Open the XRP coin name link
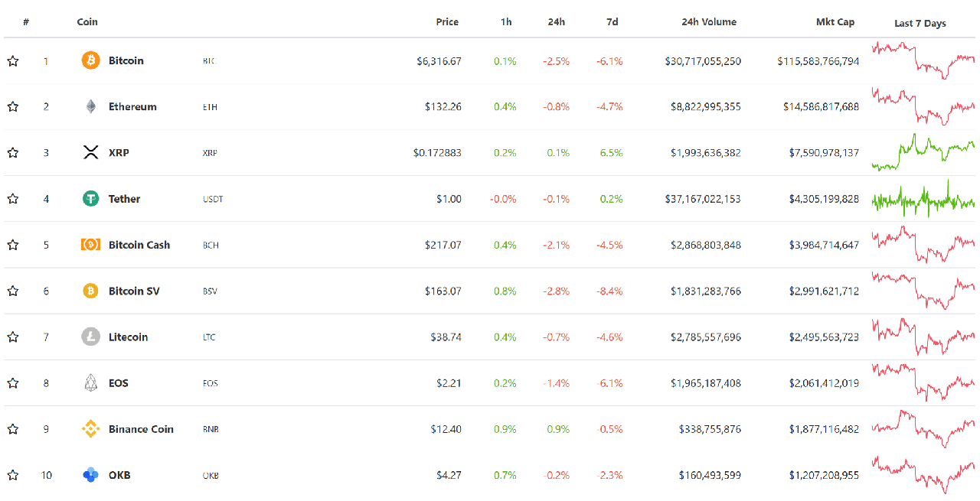This screenshot has height=501, width=980. tap(119, 152)
